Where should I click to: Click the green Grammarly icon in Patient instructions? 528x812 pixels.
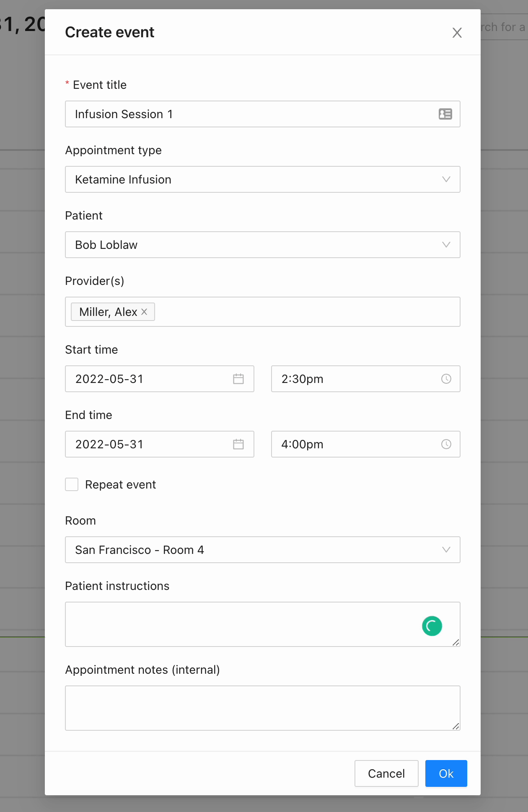(x=432, y=626)
